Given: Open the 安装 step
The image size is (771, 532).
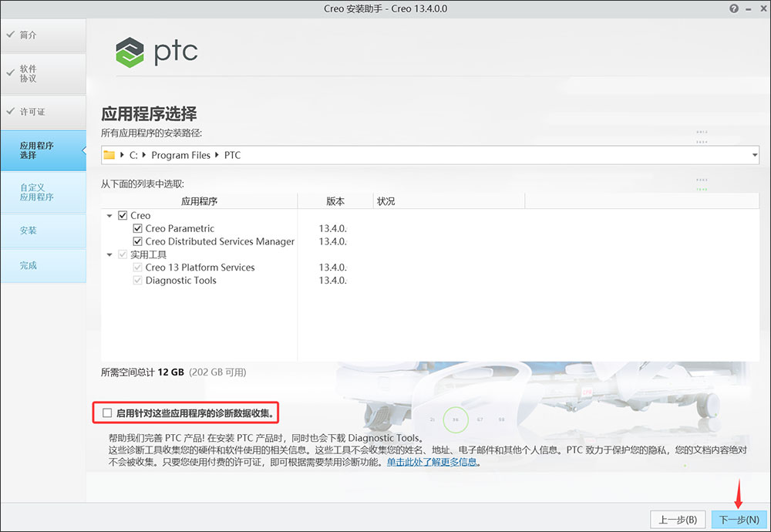Looking at the screenshot, I should click(x=43, y=231).
